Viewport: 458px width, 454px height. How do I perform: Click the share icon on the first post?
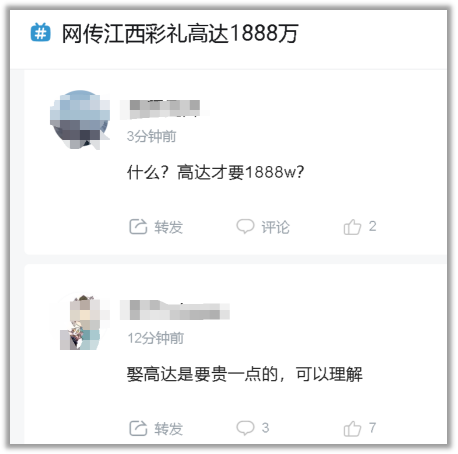[x=138, y=227]
